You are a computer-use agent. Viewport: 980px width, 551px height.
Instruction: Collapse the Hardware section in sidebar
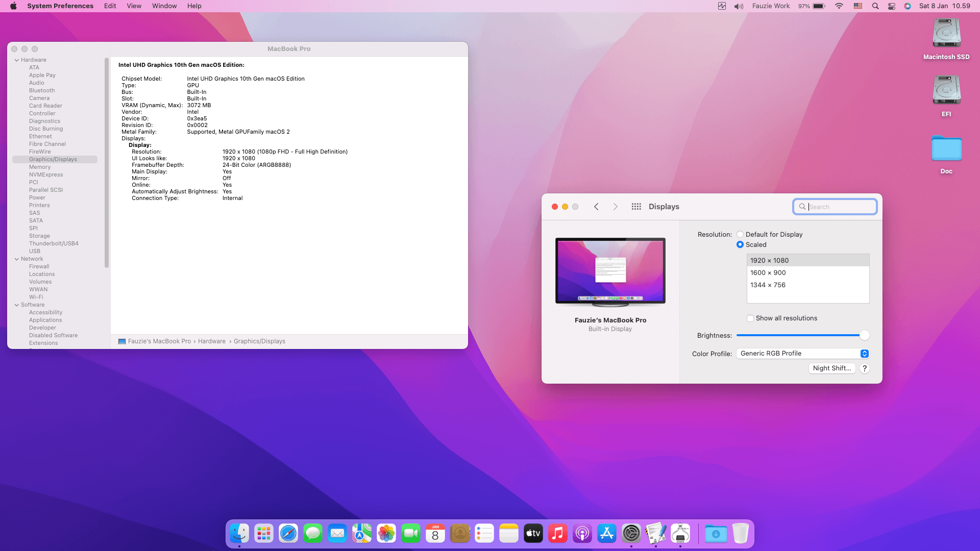coord(17,60)
